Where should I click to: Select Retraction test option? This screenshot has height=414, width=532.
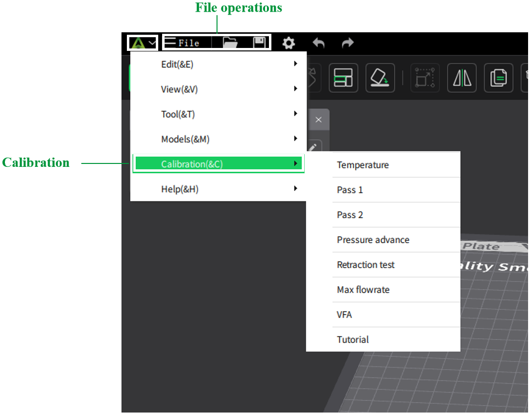(x=365, y=265)
